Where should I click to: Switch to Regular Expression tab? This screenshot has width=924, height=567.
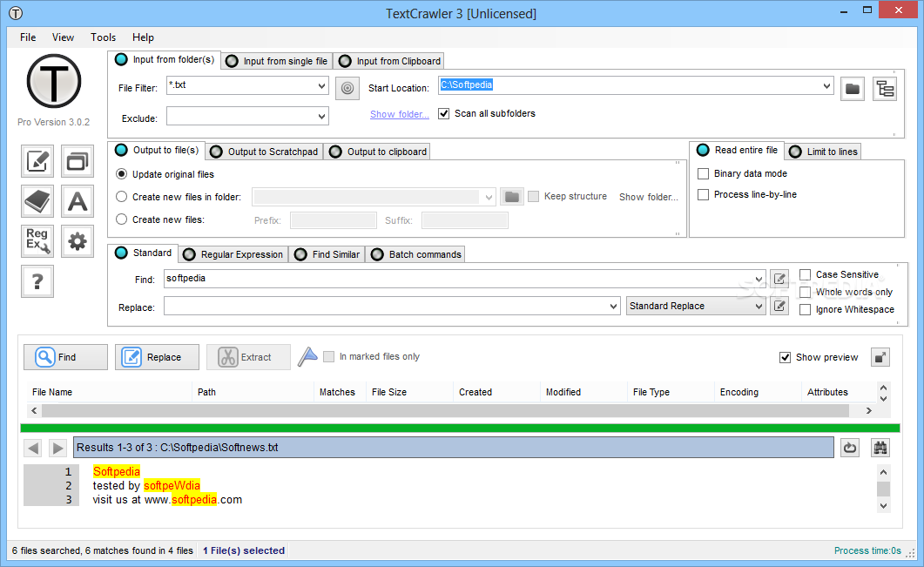point(233,254)
